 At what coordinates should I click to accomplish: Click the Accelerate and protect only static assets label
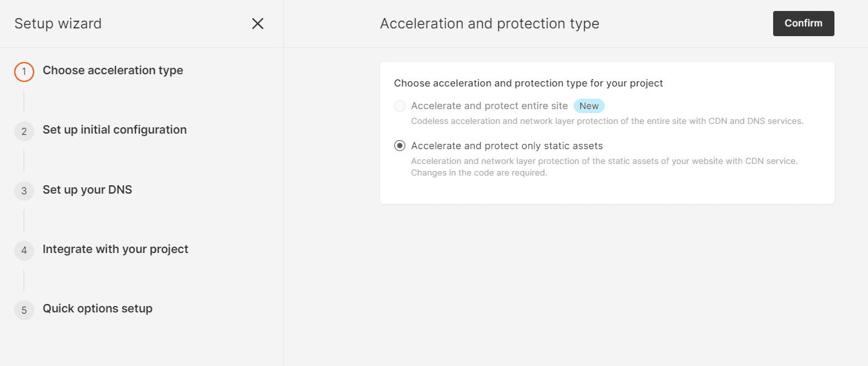(x=507, y=146)
